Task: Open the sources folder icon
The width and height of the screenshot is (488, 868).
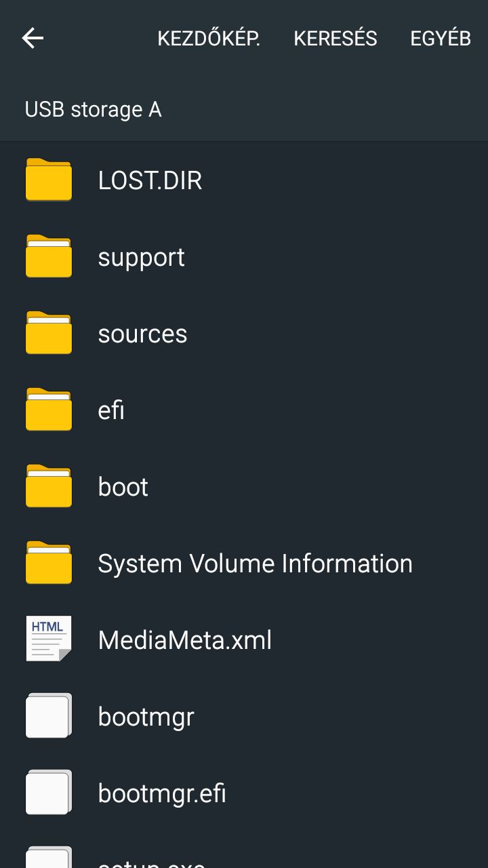Action: [x=49, y=333]
